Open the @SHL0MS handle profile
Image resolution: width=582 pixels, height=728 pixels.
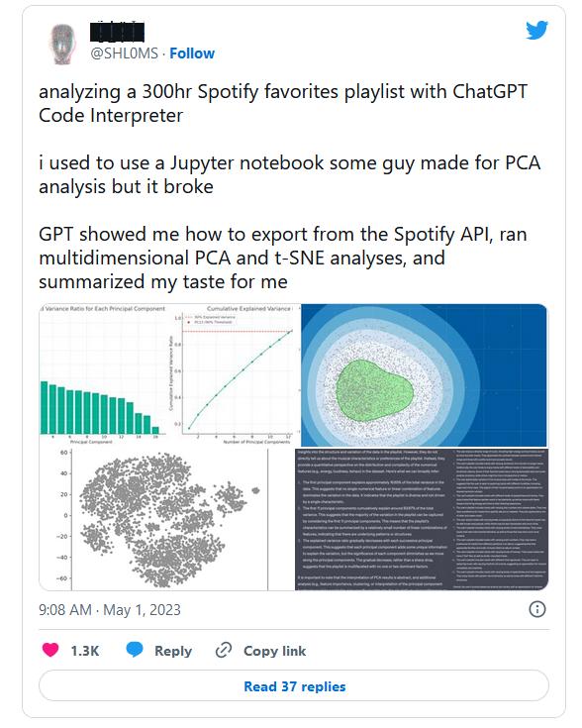tap(124, 53)
